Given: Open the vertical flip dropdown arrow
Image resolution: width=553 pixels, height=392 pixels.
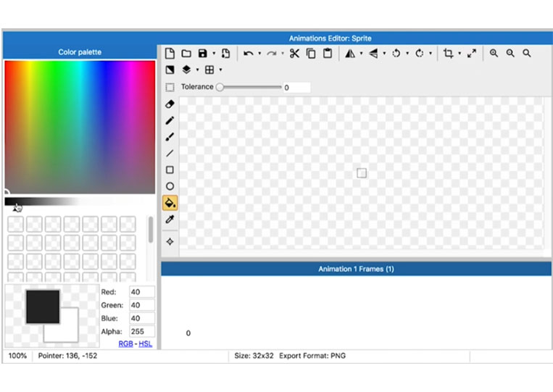Looking at the screenshot, I should click(384, 54).
